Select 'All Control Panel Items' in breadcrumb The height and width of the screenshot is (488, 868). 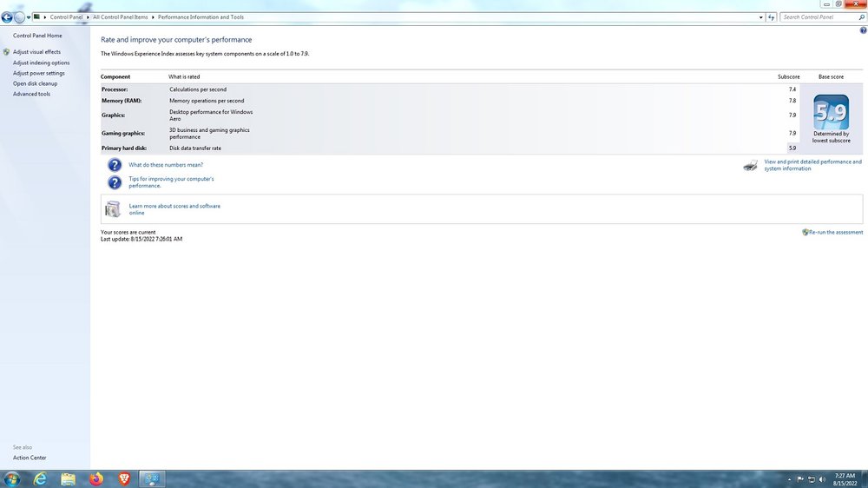pos(120,17)
